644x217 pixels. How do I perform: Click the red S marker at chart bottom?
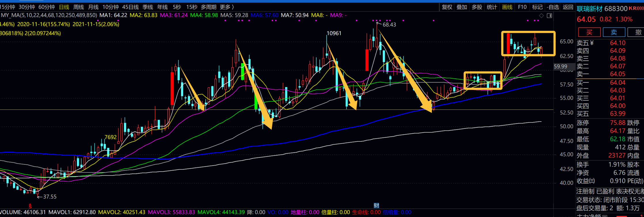(x=30, y=206)
